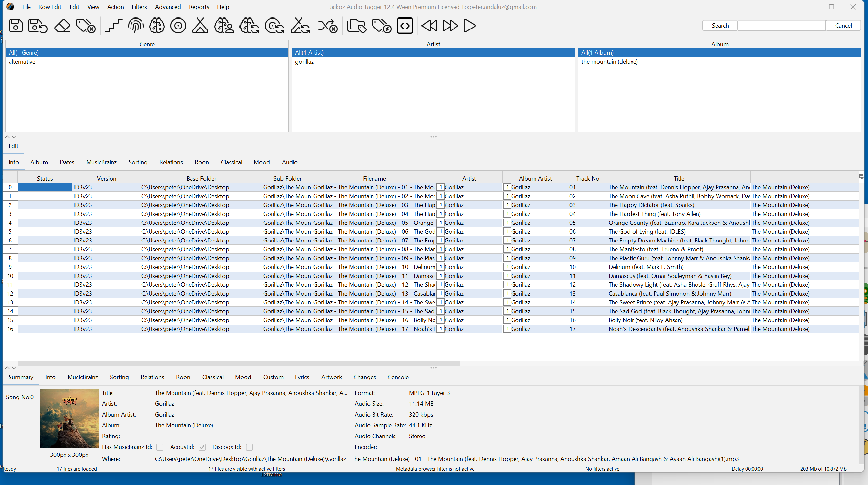Click the Cancel button next to the search field
The image size is (868, 485).
[843, 26]
